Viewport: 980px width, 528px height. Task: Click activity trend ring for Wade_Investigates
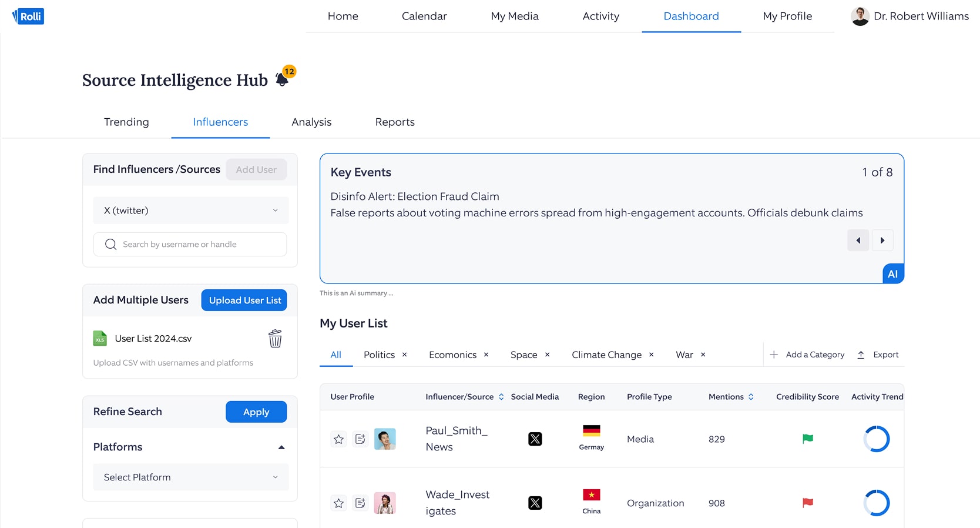tap(877, 503)
